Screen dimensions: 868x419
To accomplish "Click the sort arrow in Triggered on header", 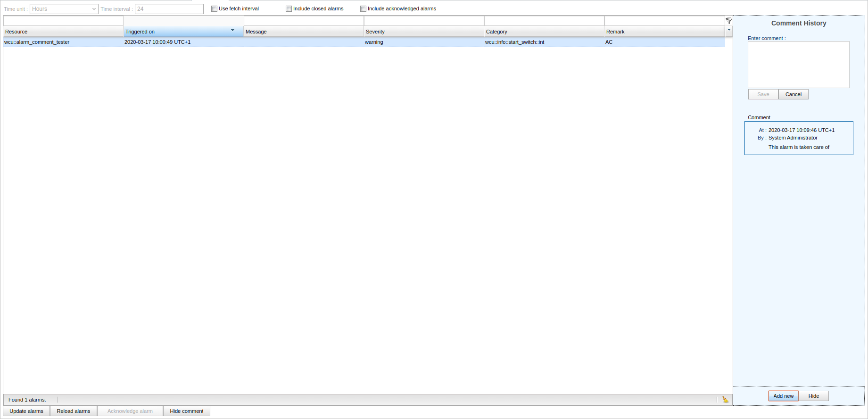I will [232, 31].
